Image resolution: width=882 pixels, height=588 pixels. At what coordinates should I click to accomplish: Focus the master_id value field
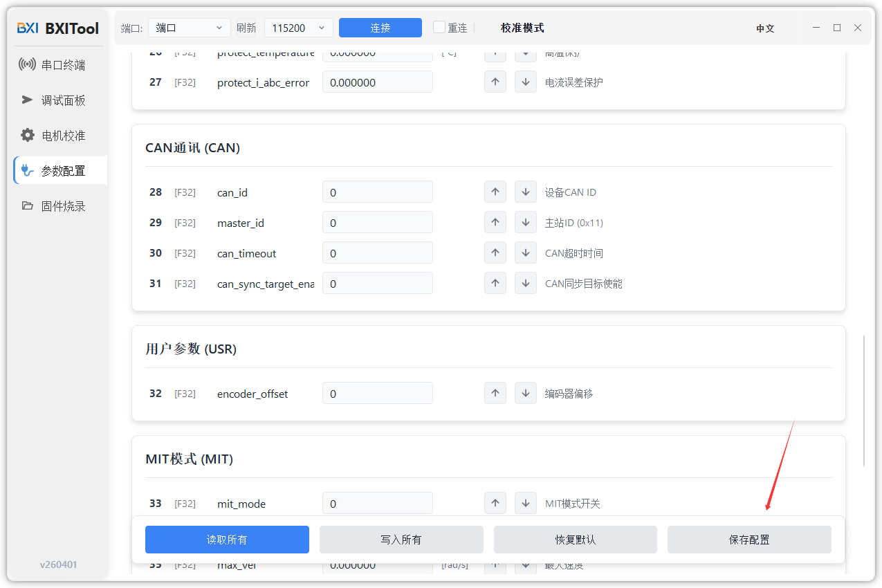pyautogui.click(x=378, y=222)
